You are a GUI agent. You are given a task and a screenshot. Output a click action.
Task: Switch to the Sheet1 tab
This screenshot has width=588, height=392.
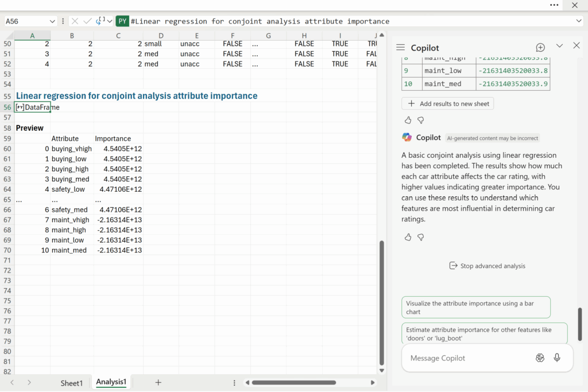pos(72,383)
